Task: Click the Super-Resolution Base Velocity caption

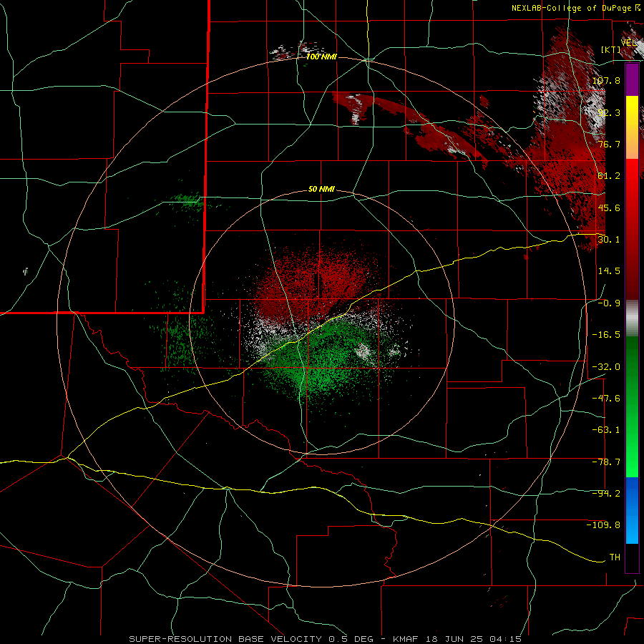Action: click(x=326, y=639)
